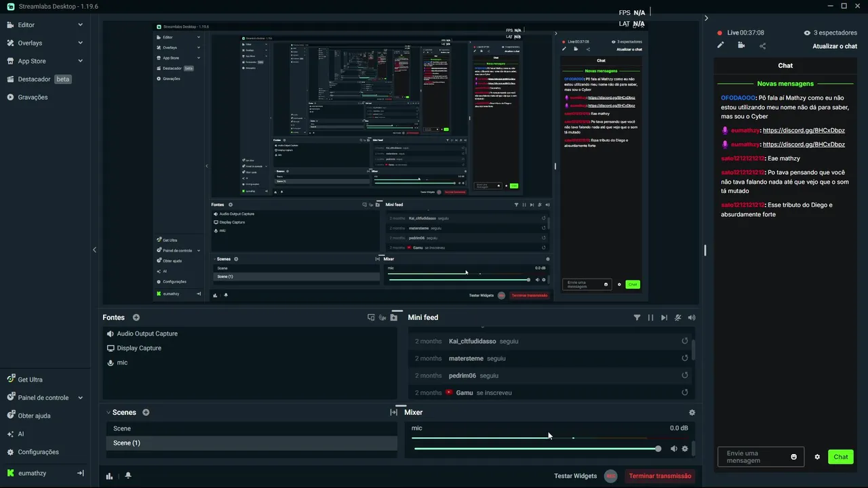Toggle the Mixer layout expand icon
The height and width of the screenshot is (488, 868).
point(393,412)
